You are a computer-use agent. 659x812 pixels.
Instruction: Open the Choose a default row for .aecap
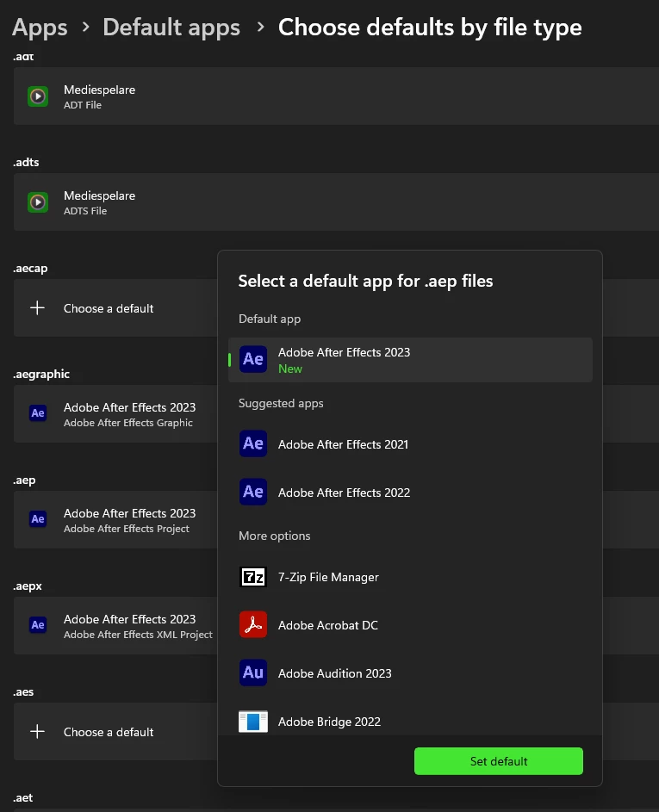115,308
